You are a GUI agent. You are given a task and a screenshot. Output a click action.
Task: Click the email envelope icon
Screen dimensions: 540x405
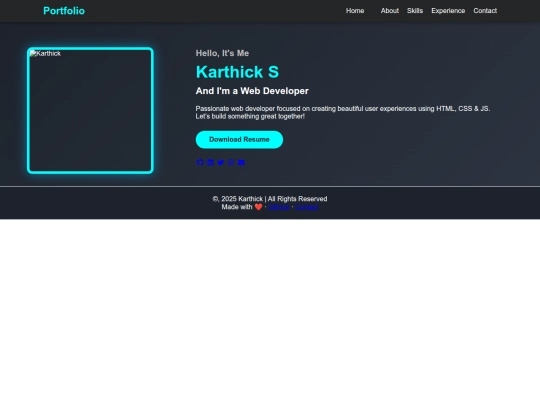(241, 162)
